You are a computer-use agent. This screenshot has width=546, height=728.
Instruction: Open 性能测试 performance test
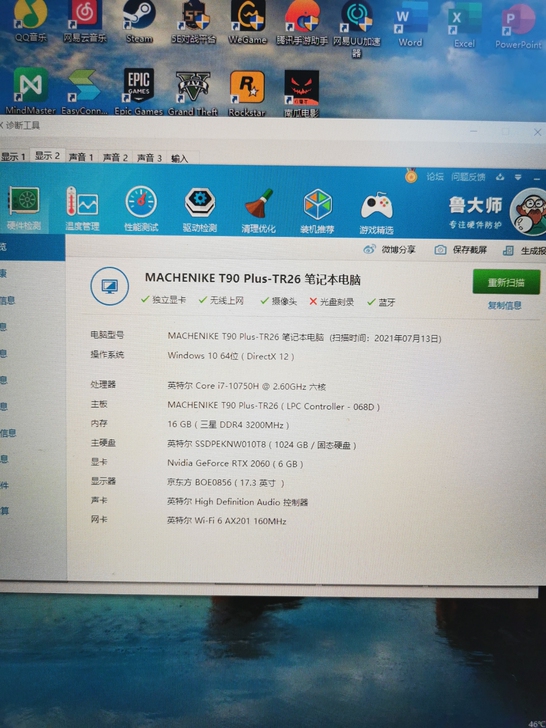[141, 209]
